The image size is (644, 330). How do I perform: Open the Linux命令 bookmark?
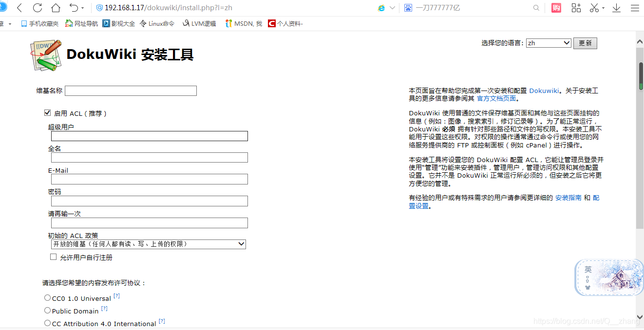click(x=157, y=23)
